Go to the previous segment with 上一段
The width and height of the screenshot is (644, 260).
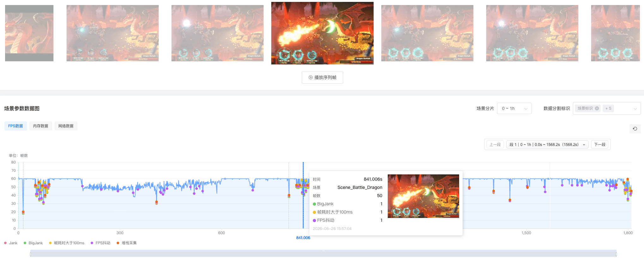pos(495,145)
